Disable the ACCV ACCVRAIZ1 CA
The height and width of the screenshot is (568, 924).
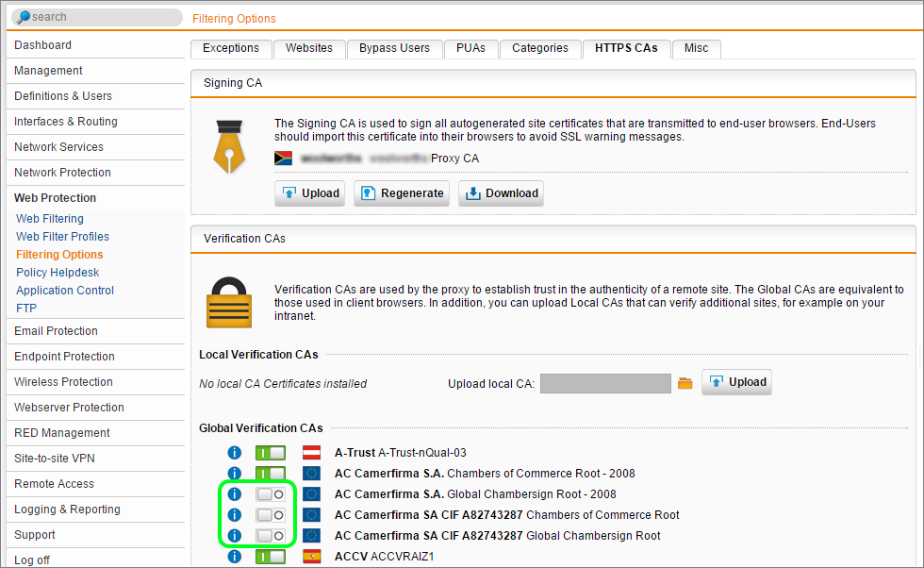point(271,556)
